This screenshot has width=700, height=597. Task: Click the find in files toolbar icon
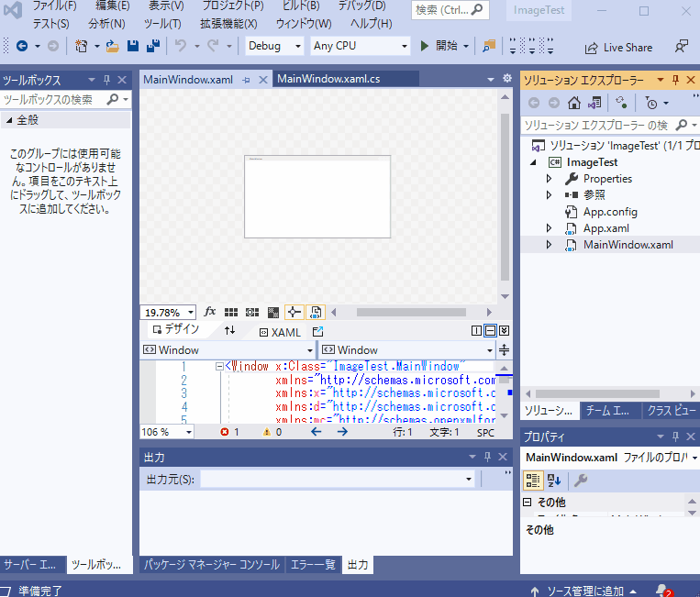[x=489, y=46]
